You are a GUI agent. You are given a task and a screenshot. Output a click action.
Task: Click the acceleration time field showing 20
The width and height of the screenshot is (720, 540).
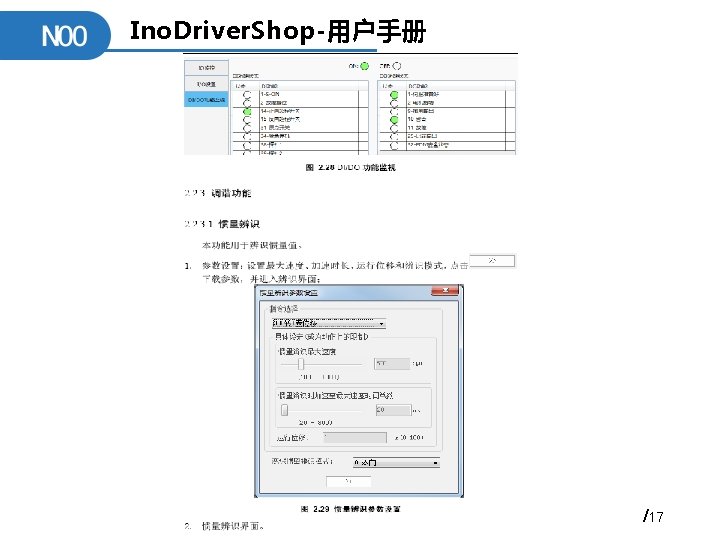(x=394, y=410)
